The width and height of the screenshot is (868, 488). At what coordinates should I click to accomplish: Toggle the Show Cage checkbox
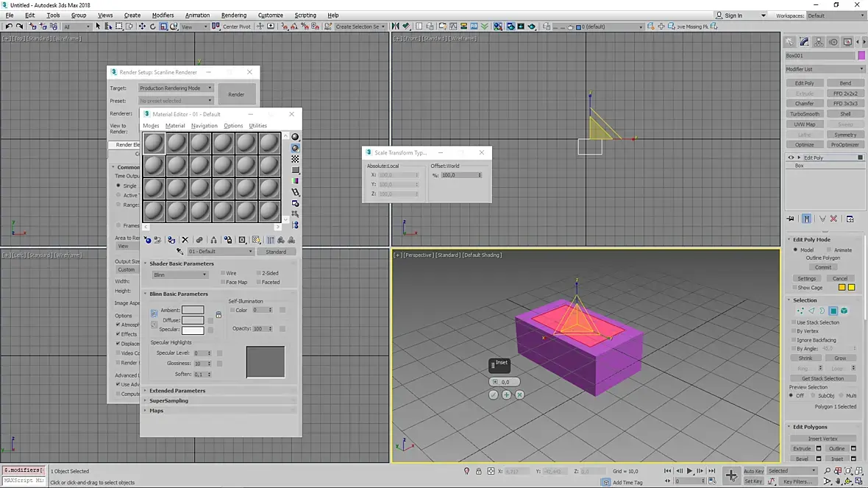pos(794,288)
